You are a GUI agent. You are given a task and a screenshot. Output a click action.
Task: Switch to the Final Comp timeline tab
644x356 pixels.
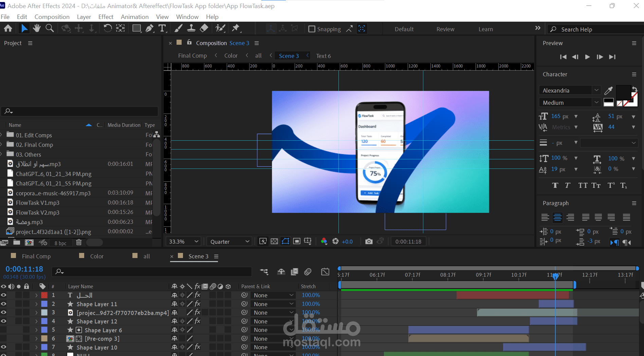36,256
